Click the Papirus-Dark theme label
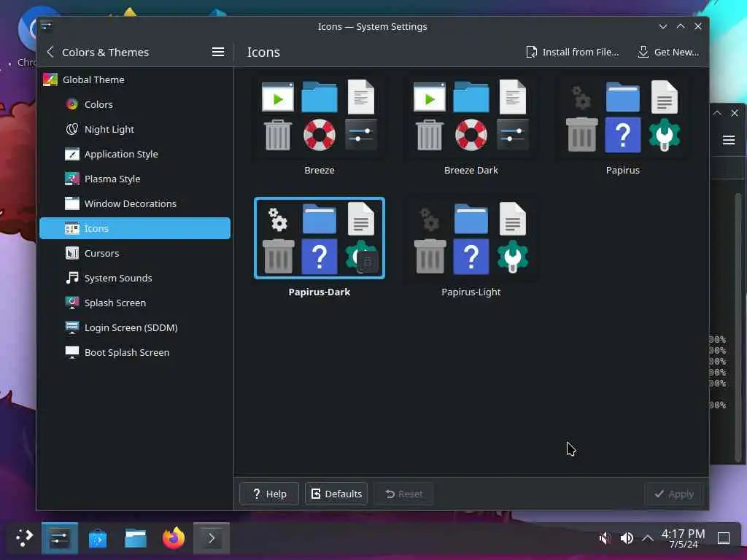The height and width of the screenshot is (560, 747). (320, 292)
